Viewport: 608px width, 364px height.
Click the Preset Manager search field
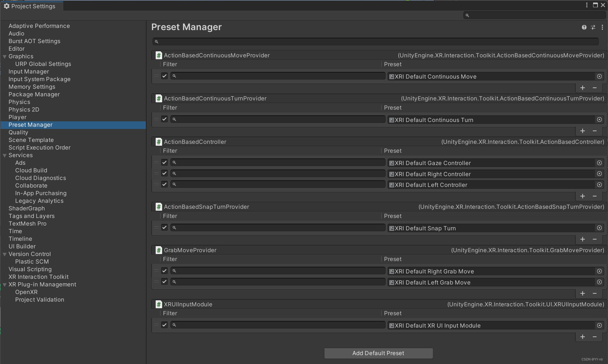click(376, 42)
